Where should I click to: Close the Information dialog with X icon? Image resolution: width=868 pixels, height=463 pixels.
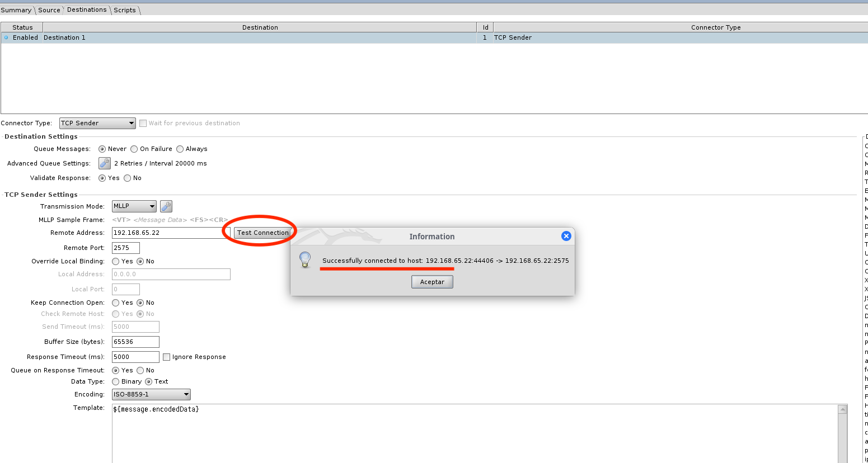pos(566,236)
